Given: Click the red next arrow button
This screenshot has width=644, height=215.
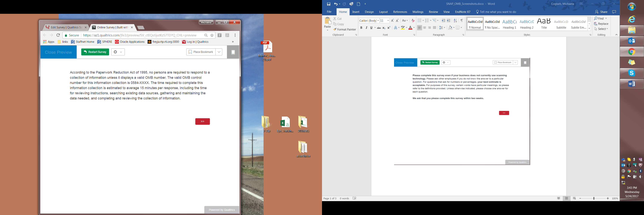Looking at the screenshot, I should [203, 121].
